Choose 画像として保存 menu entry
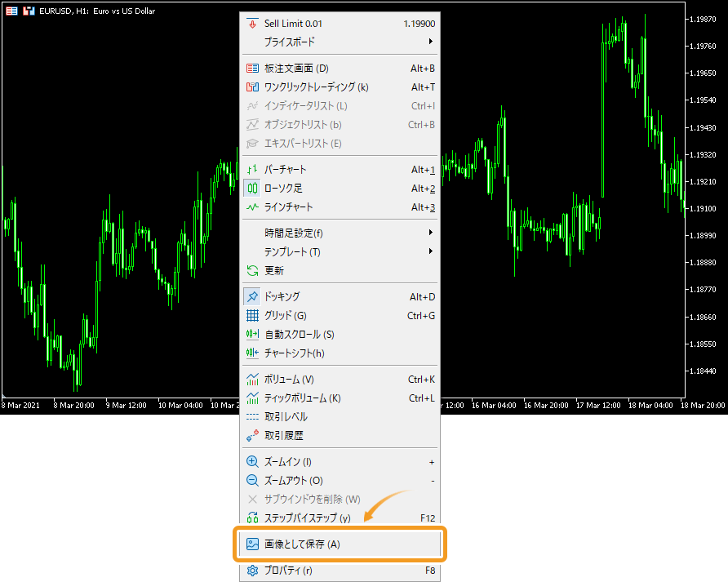Viewport: 728px width, 582px height. click(340, 544)
